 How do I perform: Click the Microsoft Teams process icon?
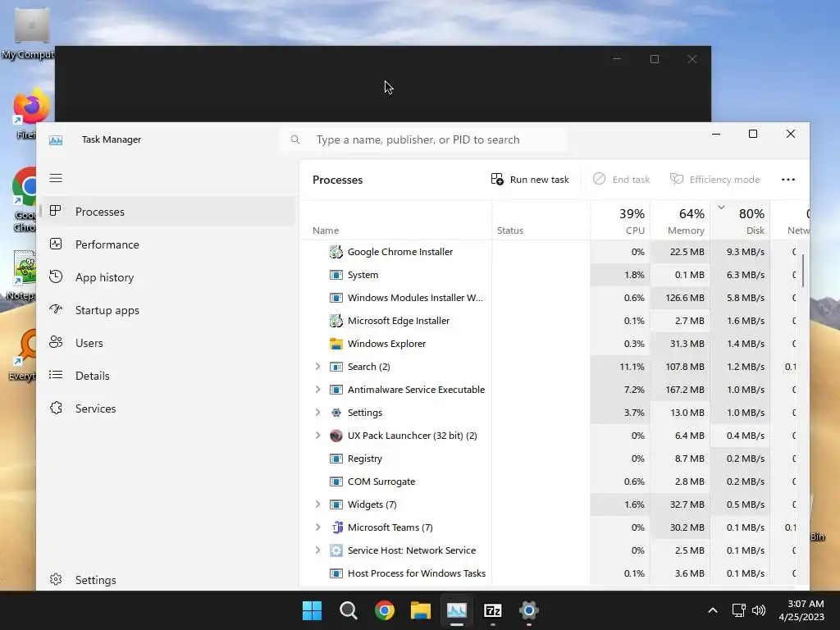(x=336, y=527)
